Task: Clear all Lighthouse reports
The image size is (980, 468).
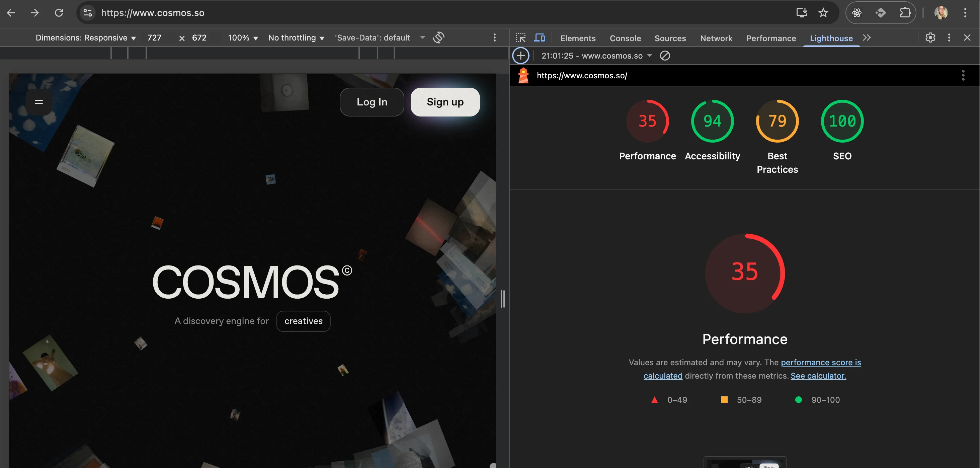Action: (665, 56)
